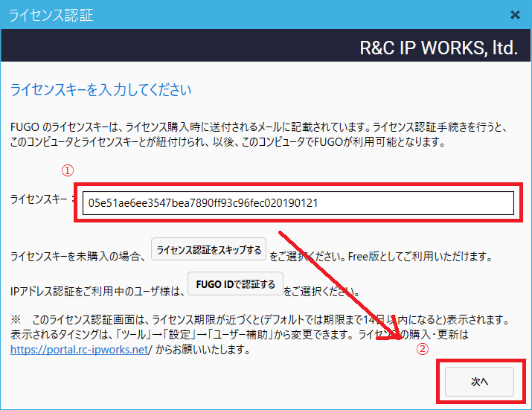Click the ライセンスキー field label
This screenshot has width=532, height=410.
click(42, 199)
